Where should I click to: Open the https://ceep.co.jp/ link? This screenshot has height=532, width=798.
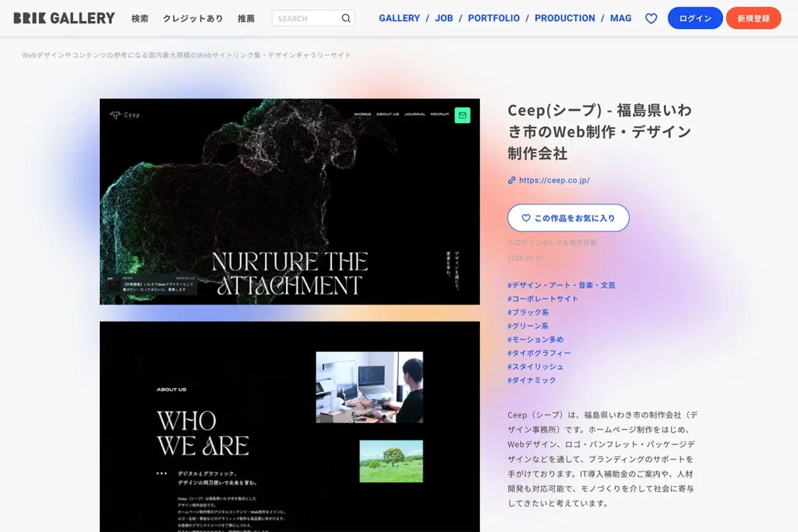tap(554, 180)
